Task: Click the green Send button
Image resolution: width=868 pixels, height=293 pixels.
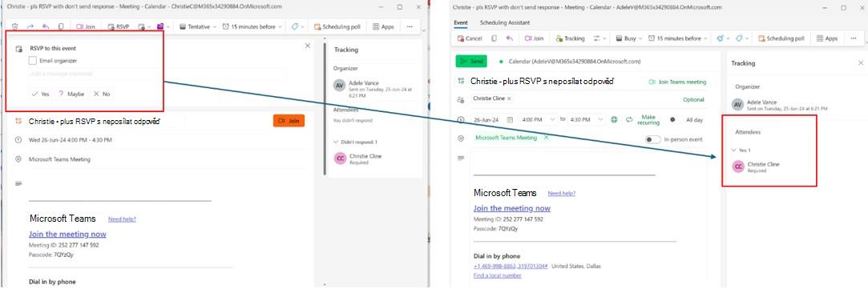Action: (471, 62)
